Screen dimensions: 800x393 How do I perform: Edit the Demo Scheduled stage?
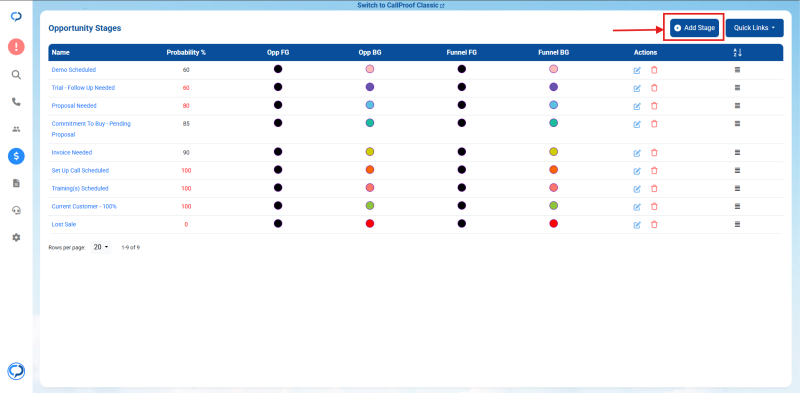[x=637, y=70]
